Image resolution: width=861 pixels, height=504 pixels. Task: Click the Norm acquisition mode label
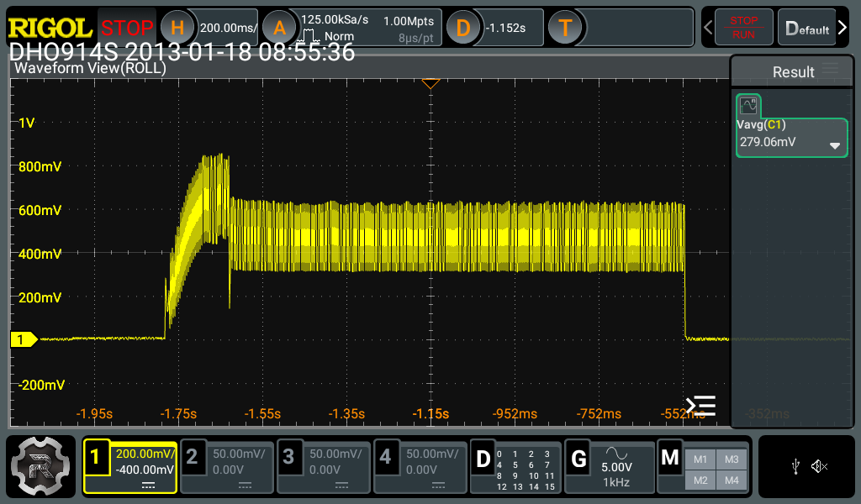[x=339, y=37]
